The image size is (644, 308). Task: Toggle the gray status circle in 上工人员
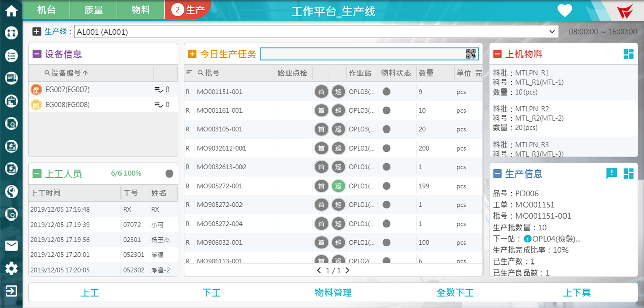[x=169, y=173]
